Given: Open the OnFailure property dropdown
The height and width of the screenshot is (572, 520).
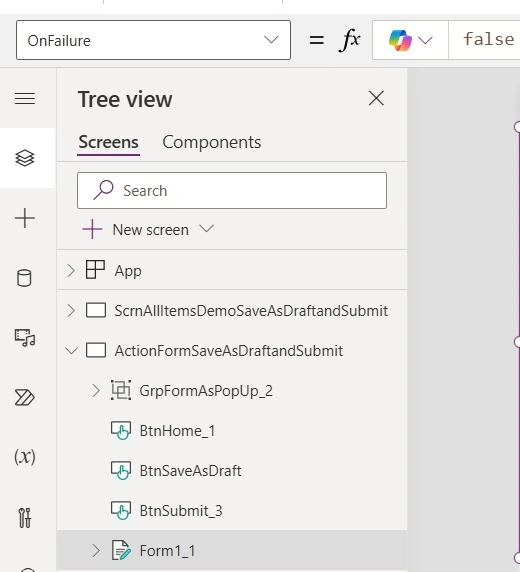Looking at the screenshot, I should click(153, 40).
